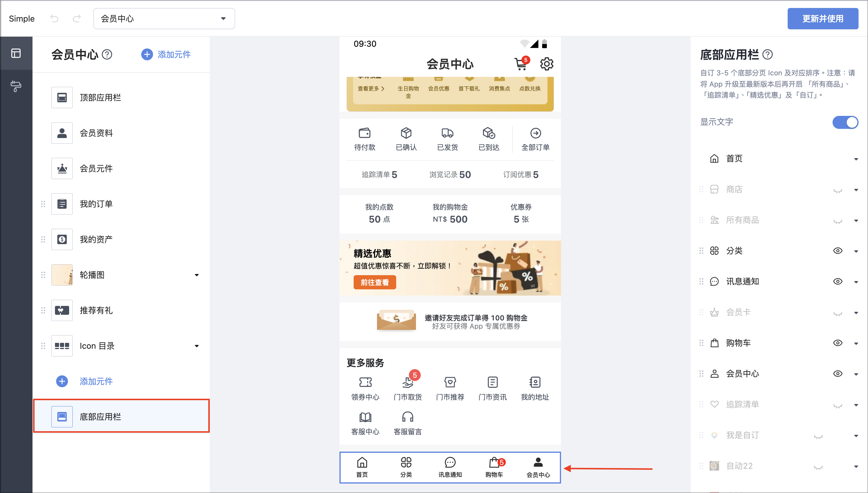Tap the shopping cart icon in preview header
The width and height of the screenshot is (868, 493).
(x=521, y=64)
